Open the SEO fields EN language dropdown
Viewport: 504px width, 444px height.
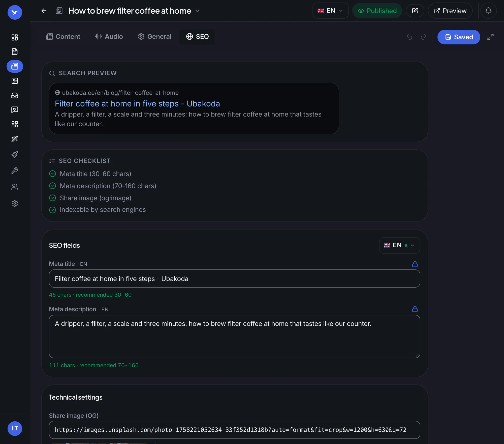coord(399,245)
